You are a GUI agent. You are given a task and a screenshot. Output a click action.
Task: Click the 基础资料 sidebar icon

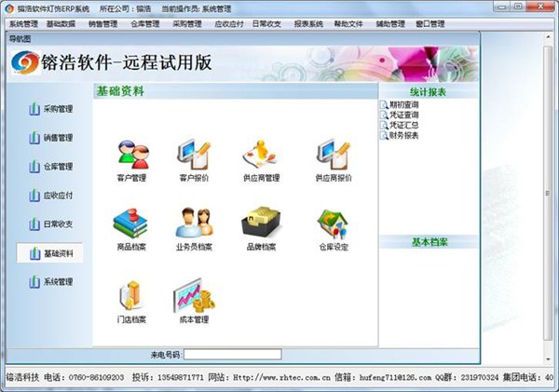(34, 253)
